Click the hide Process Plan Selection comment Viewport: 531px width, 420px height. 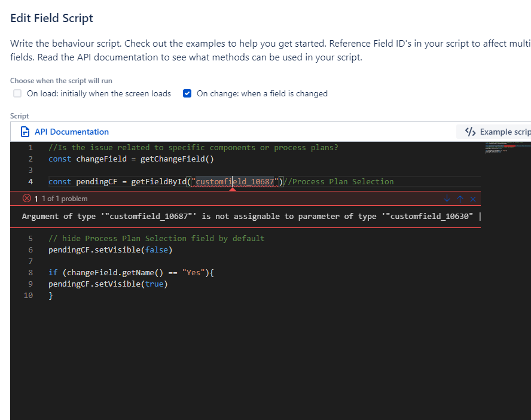[x=157, y=239]
